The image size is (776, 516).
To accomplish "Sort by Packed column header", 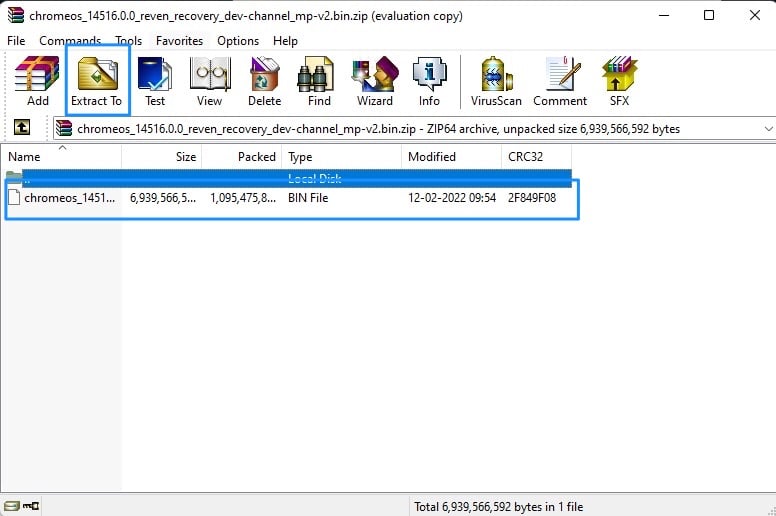I will (242, 157).
